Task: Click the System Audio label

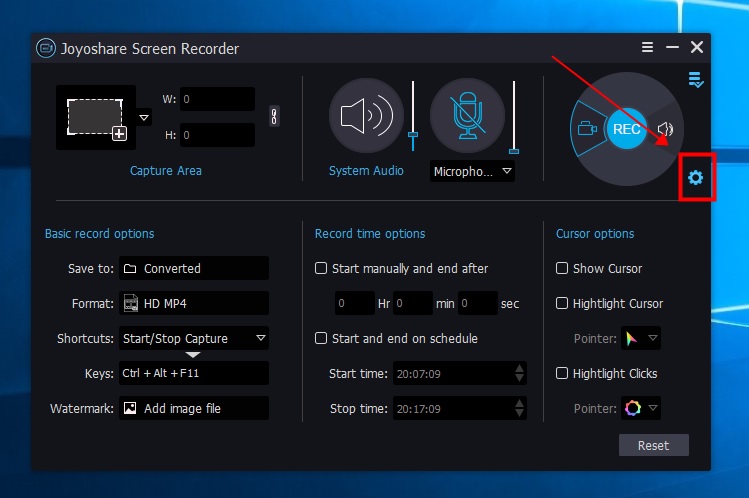Action: point(366,170)
